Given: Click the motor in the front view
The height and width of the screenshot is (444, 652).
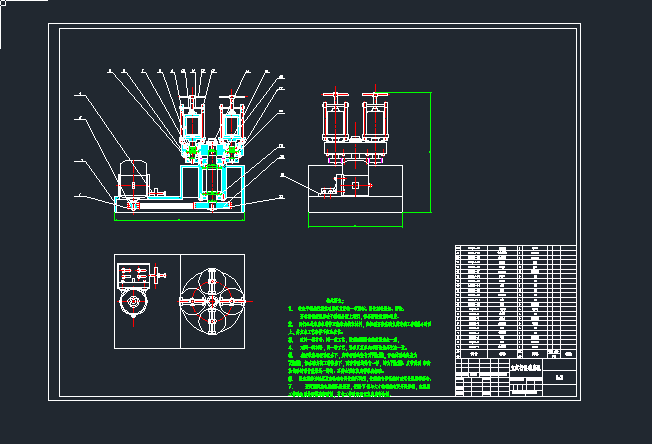Looking at the screenshot, I should pyautogui.click(x=133, y=178).
